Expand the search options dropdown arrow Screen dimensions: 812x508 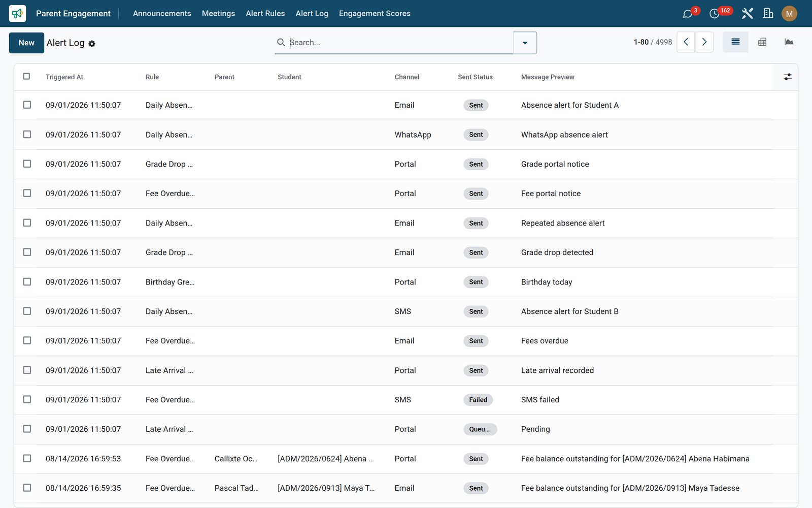tap(525, 43)
